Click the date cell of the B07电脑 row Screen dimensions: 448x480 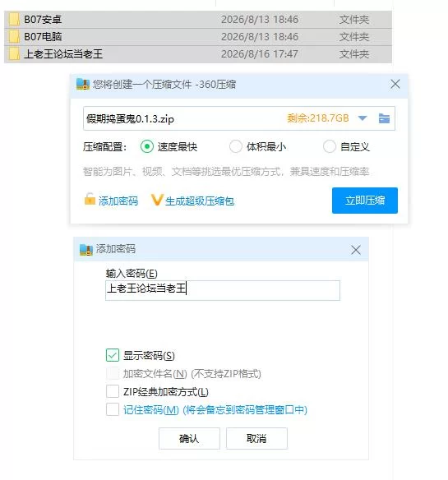point(260,37)
